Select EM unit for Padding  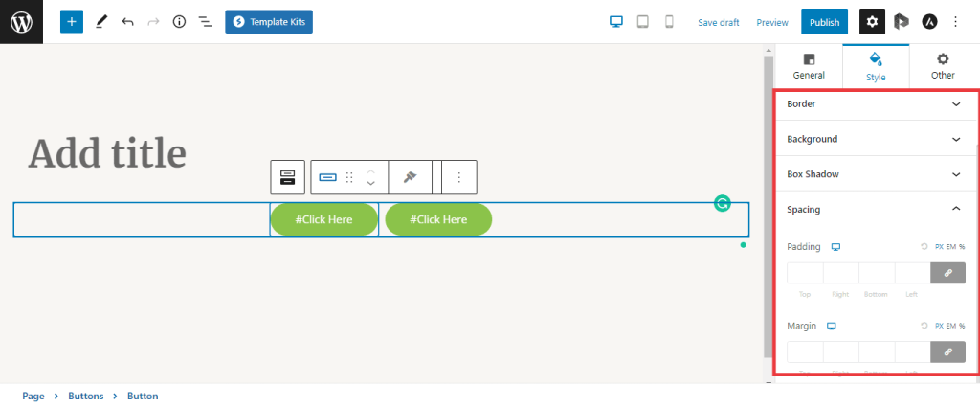949,246
